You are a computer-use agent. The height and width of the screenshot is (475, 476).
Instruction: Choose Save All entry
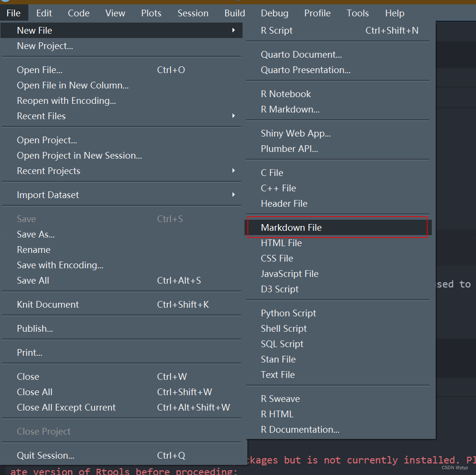pyautogui.click(x=122, y=280)
